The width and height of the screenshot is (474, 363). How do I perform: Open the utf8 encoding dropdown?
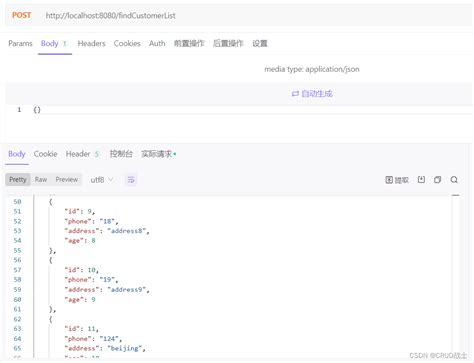(102, 180)
